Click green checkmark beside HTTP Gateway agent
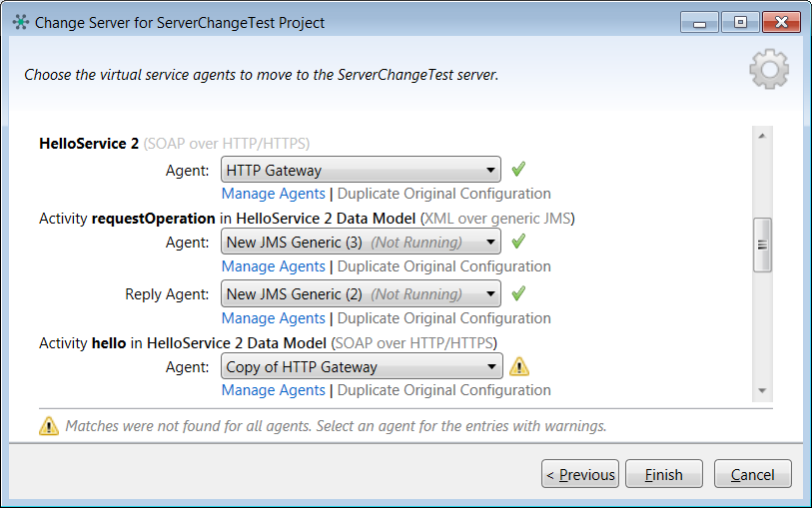 pos(517,170)
